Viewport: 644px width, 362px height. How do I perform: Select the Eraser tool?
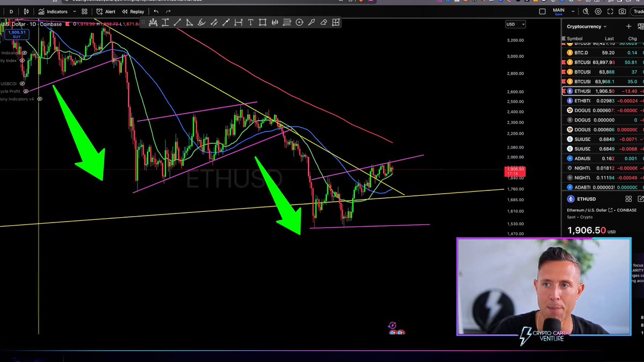pos(324,23)
